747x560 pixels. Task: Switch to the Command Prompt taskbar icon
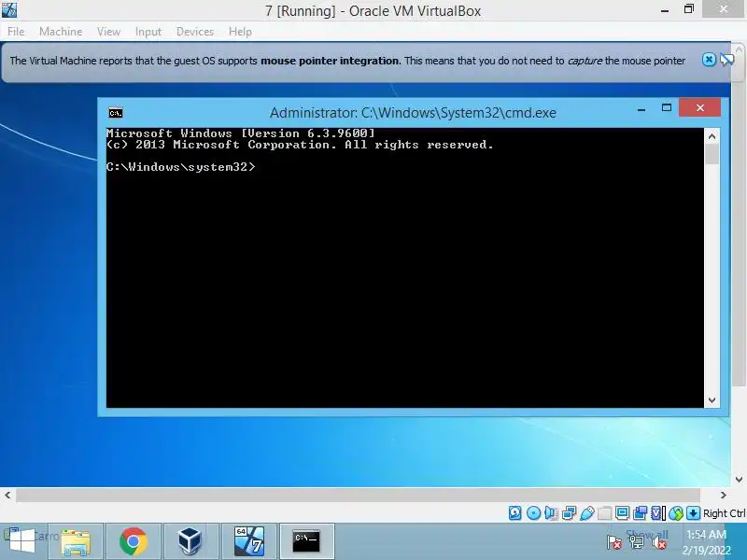pyautogui.click(x=307, y=541)
